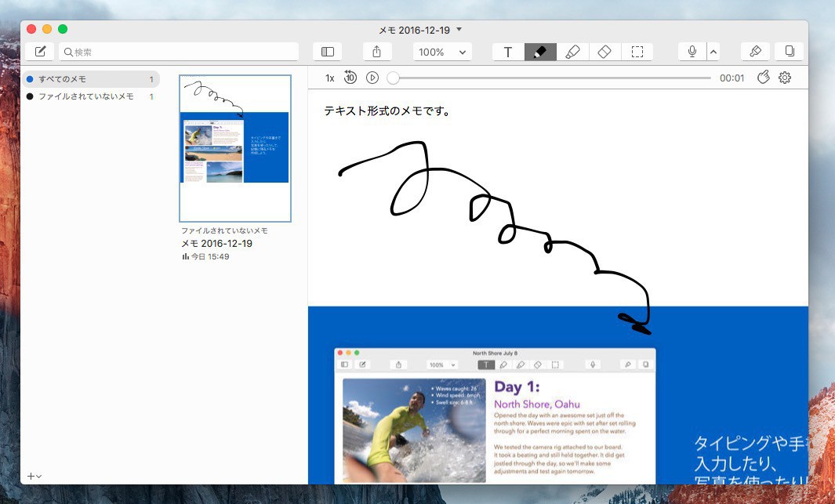Open the title dropdown arrow for メモ 2016-12-19
This screenshot has width=835, height=504.
(x=459, y=30)
